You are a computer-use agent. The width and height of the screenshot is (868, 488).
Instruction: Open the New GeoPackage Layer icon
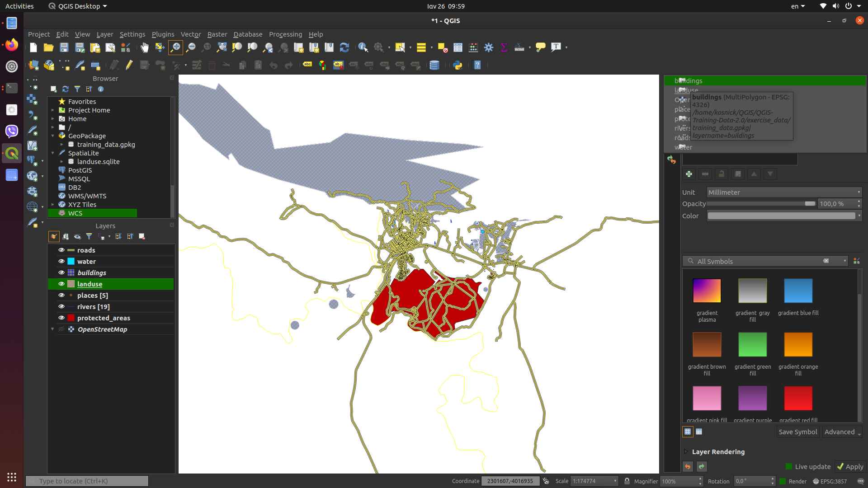(48, 65)
